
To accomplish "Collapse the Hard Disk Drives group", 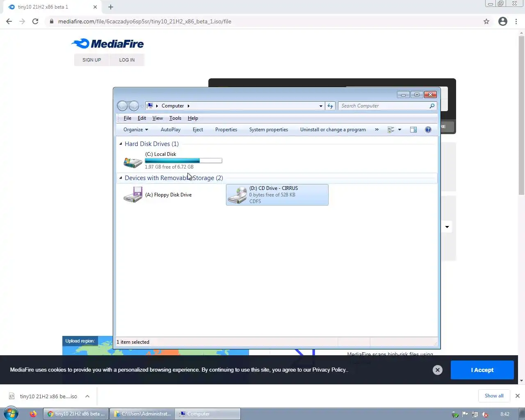I will pyautogui.click(x=121, y=144).
